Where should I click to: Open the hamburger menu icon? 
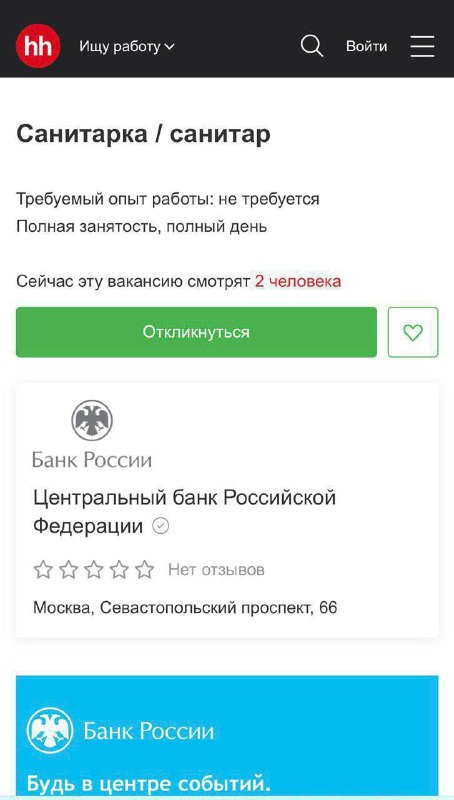pyautogui.click(x=422, y=46)
